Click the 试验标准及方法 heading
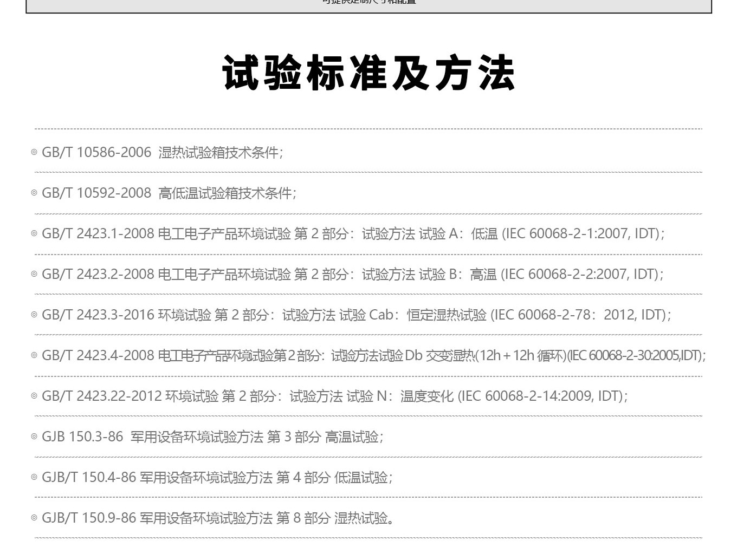The image size is (737, 560). pyautogui.click(x=368, y=73)
